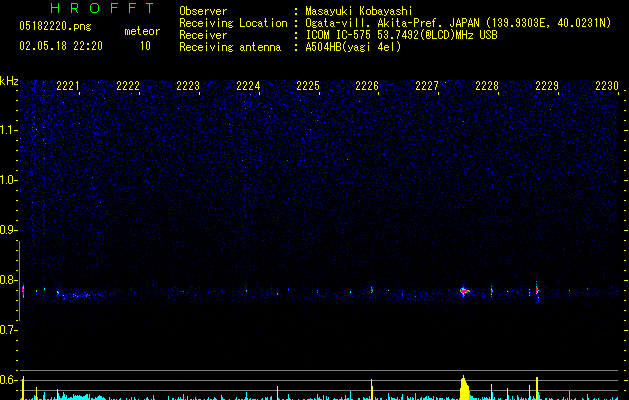Click the 2222 time marker

[x=128, y=86]
